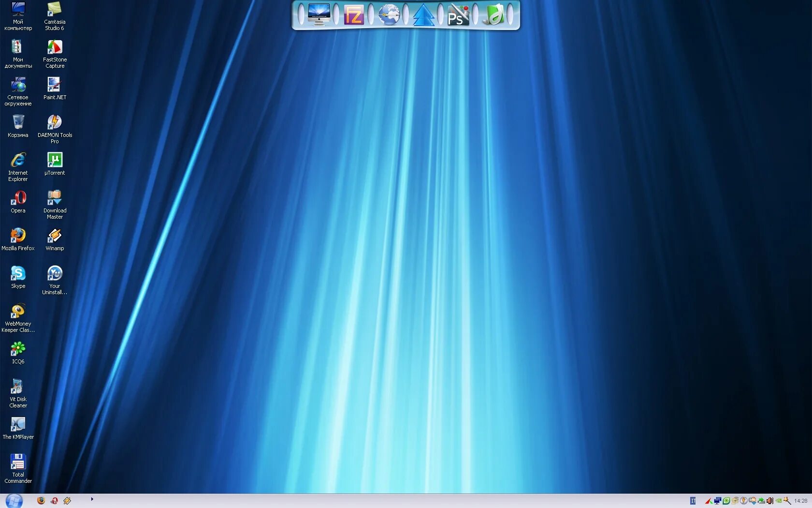Viewport: 812px width, 508px height.
Task: Launch Firefox from the quick launch bar
Action: [x=41, y=501]
